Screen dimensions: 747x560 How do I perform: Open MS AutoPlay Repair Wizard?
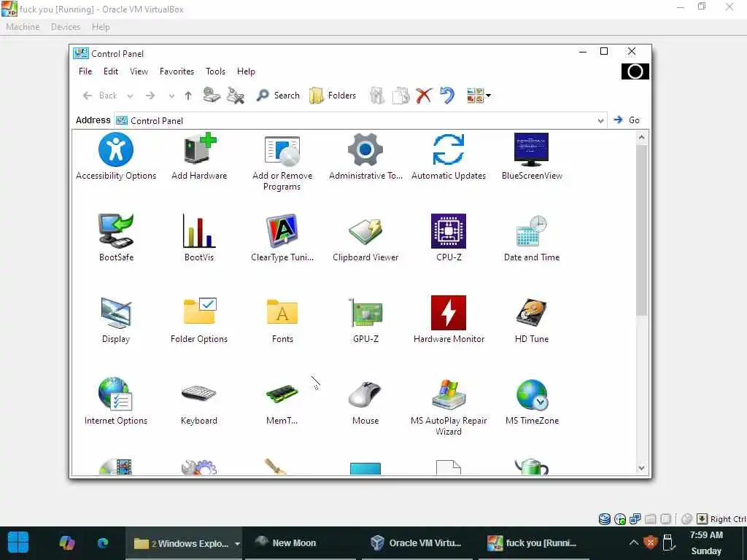[x=449, y=407]
